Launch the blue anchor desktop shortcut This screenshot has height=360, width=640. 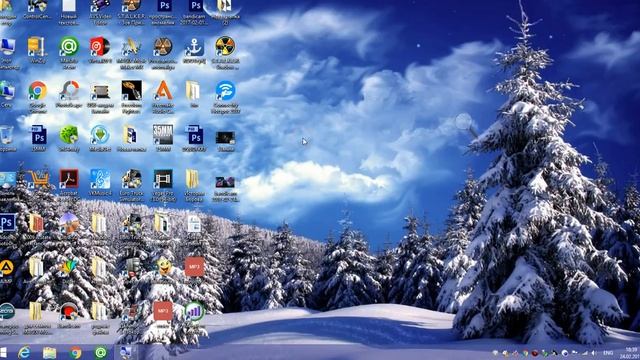pos(194,47)
